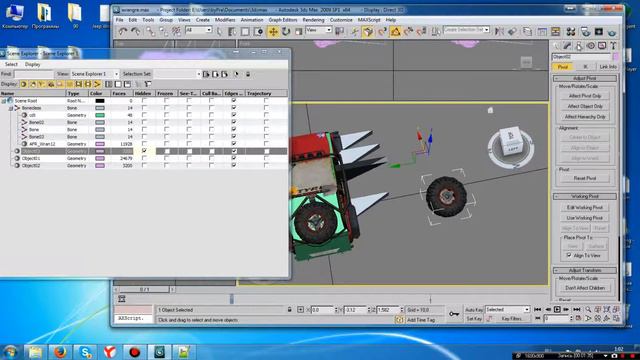Check Frozen for APR_Jinan12 row

[x=167, y=144]
